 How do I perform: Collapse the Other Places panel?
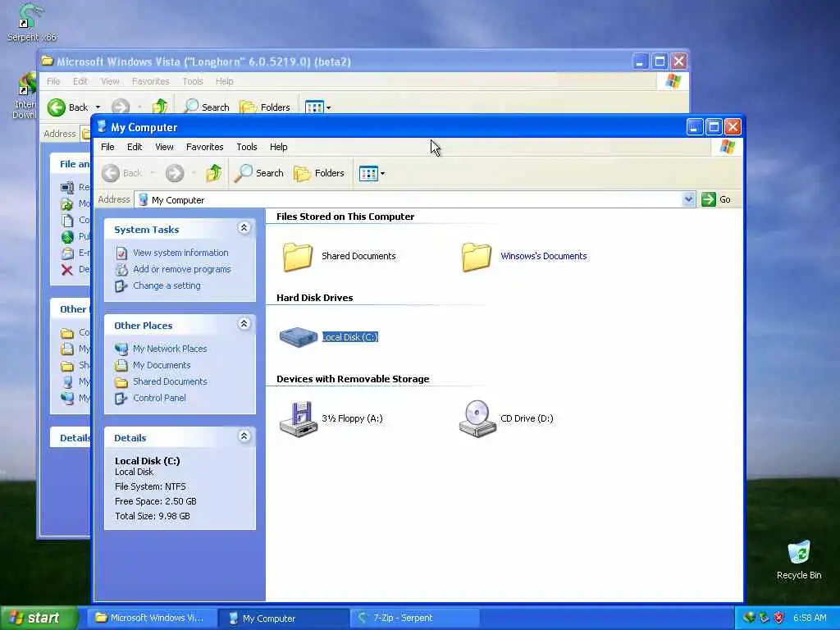click(244, 324)
